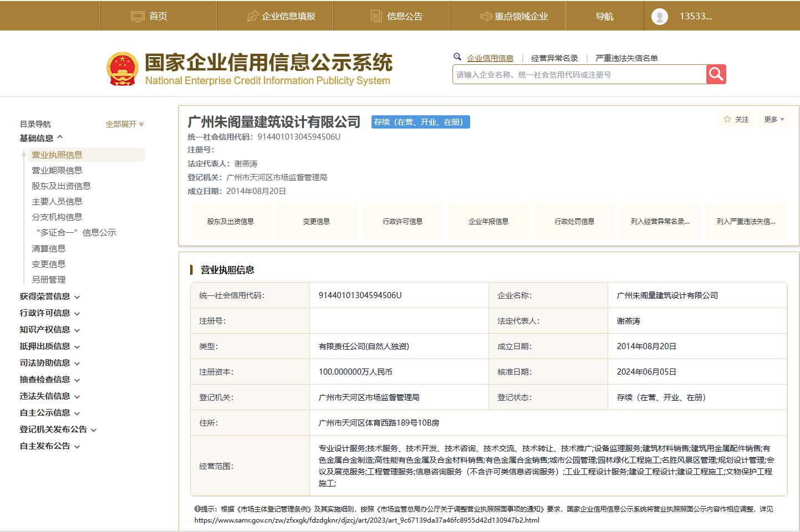
Task: Open account 13533... menu
Action: pos(696,16)
